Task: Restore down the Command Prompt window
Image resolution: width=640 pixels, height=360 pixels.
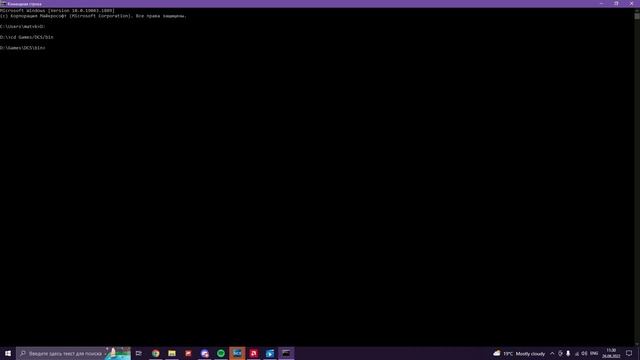Action: coord(616,4)
